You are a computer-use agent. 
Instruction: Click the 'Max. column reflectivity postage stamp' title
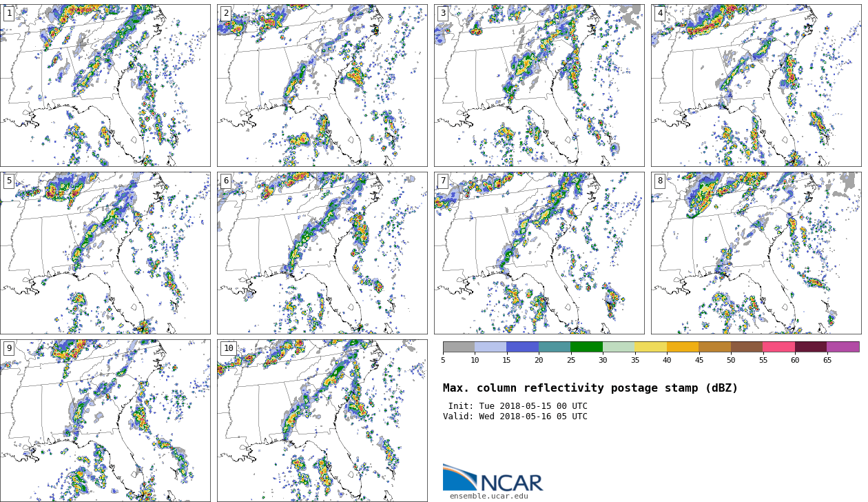click(x=590, y=388)
